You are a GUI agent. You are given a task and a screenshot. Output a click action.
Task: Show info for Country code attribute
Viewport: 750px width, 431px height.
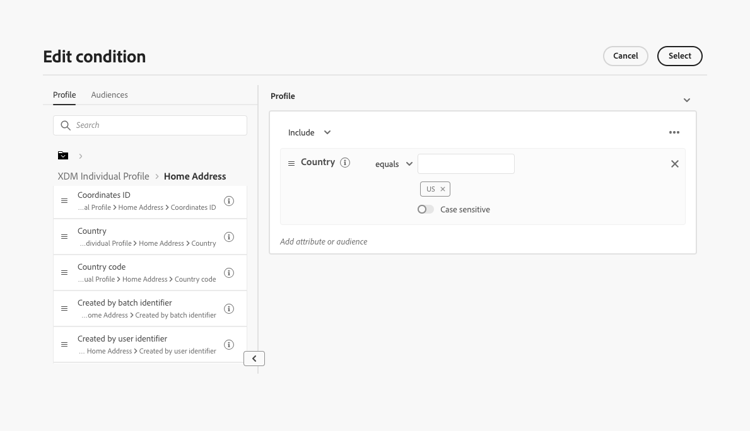click(x=229, y=273)
